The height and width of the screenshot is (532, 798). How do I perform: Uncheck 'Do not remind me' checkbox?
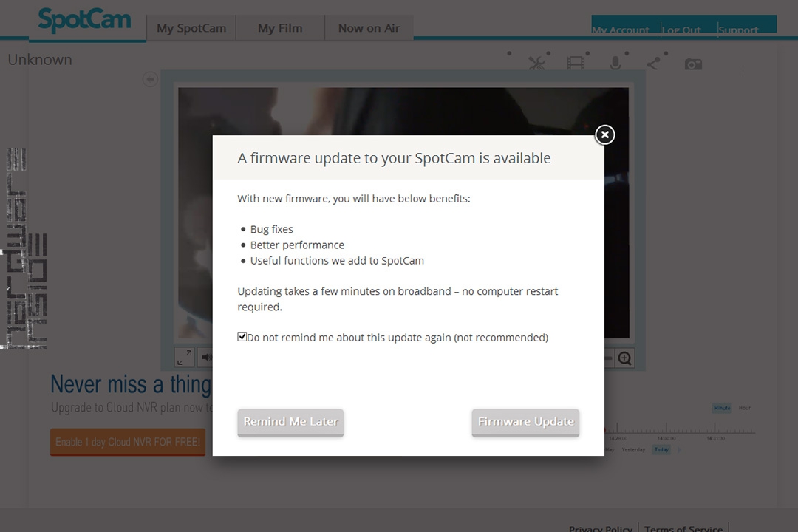[x=242, y=337]
